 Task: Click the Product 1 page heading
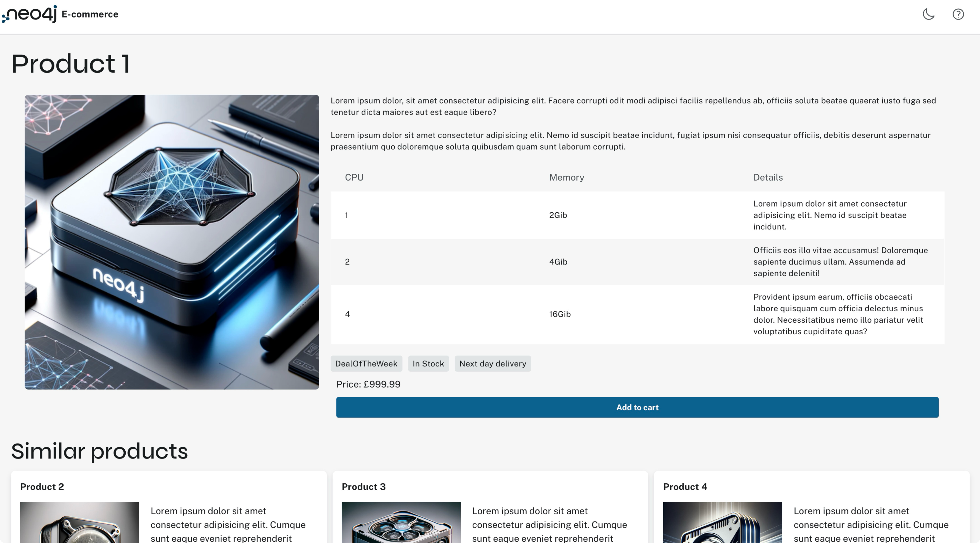[71, 63]
